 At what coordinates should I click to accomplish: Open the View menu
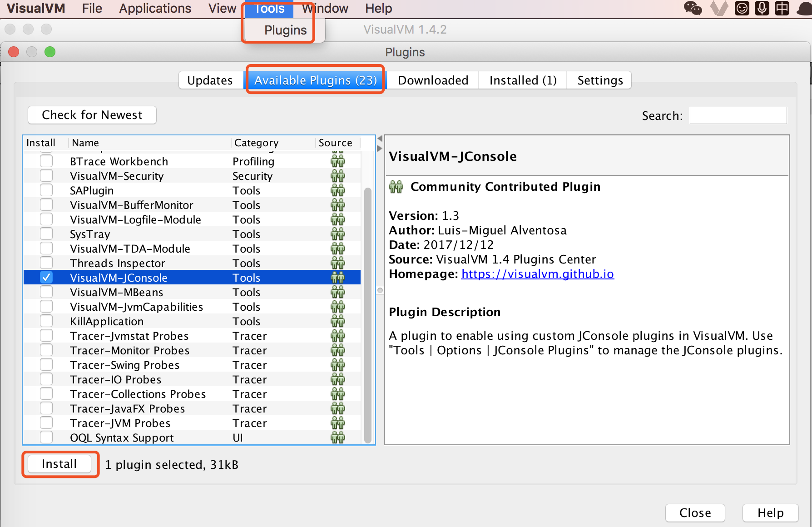point(222,8)
